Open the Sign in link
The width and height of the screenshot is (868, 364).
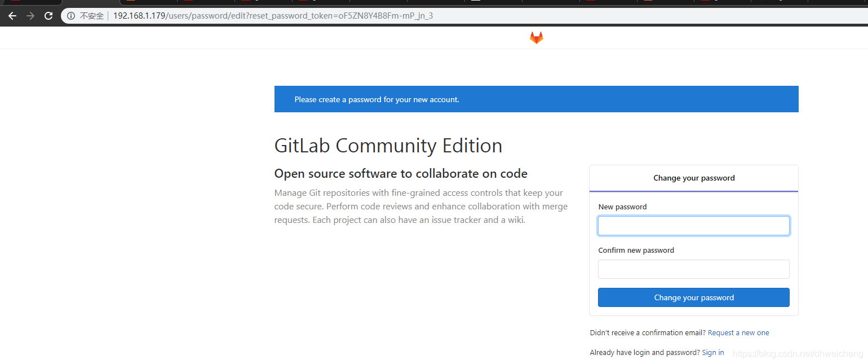(713, 353)
